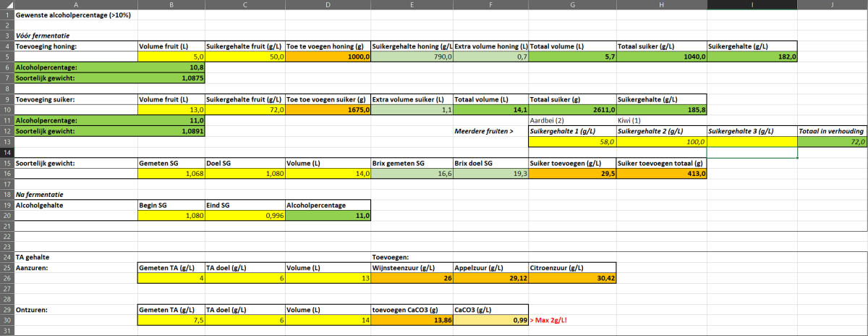868x336 pixels.
Task: Click the Eind SG value 0,996
Action: (244, 216)
